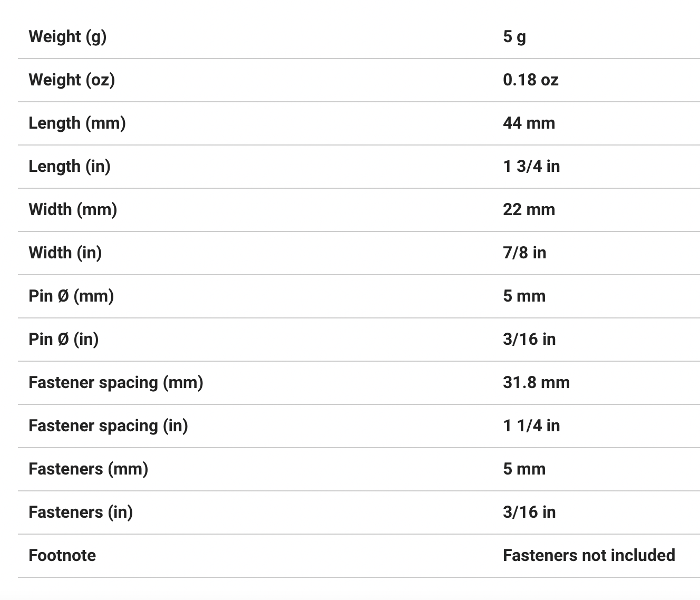Click the "Fasteners (in)" row label
The width and height of the screenshot is (700, 600).
point(81,512)
